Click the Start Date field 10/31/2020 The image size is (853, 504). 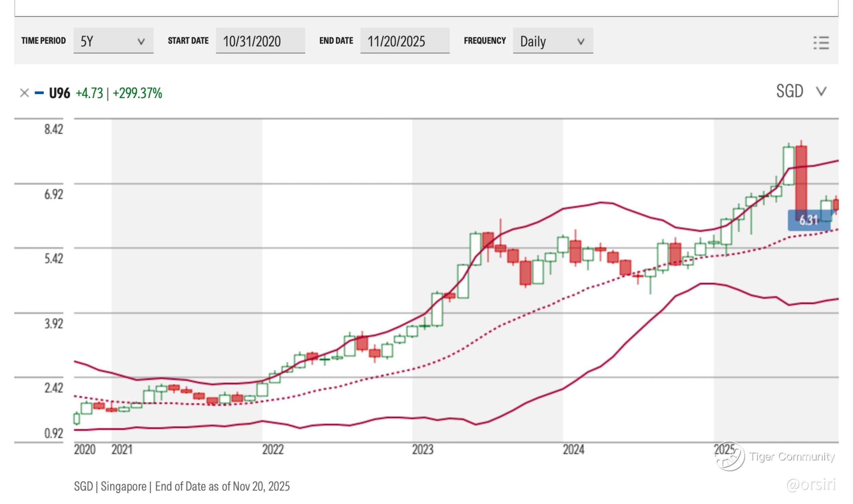(260, 41)
